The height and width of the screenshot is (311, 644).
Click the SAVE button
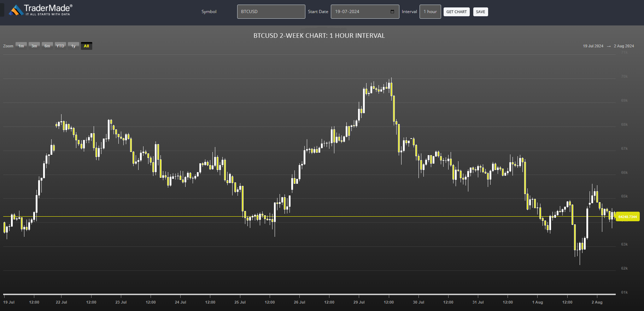pyautogui.click(x=480, y=12)
